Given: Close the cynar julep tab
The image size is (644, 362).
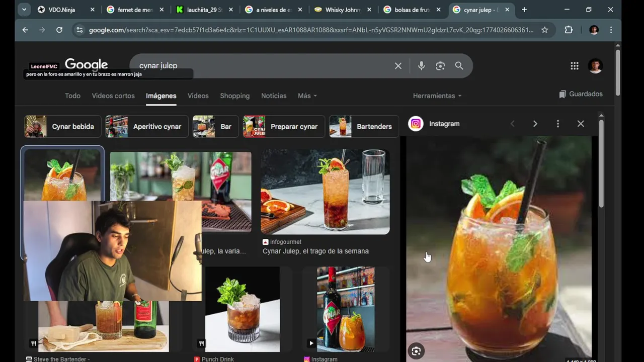Looking at the screenshot, I should (x=507, y=10).
